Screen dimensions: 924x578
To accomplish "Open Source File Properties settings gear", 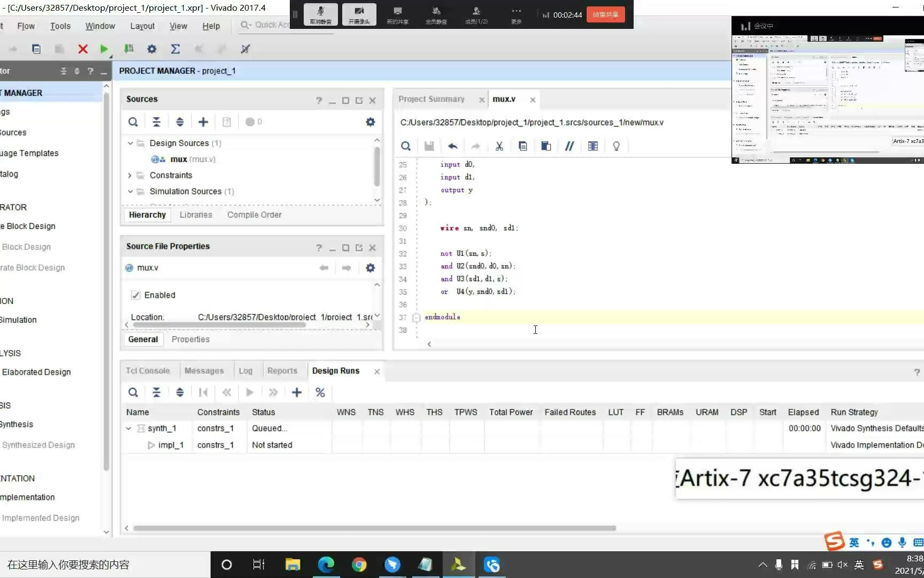I will click(x=370, y=268).
